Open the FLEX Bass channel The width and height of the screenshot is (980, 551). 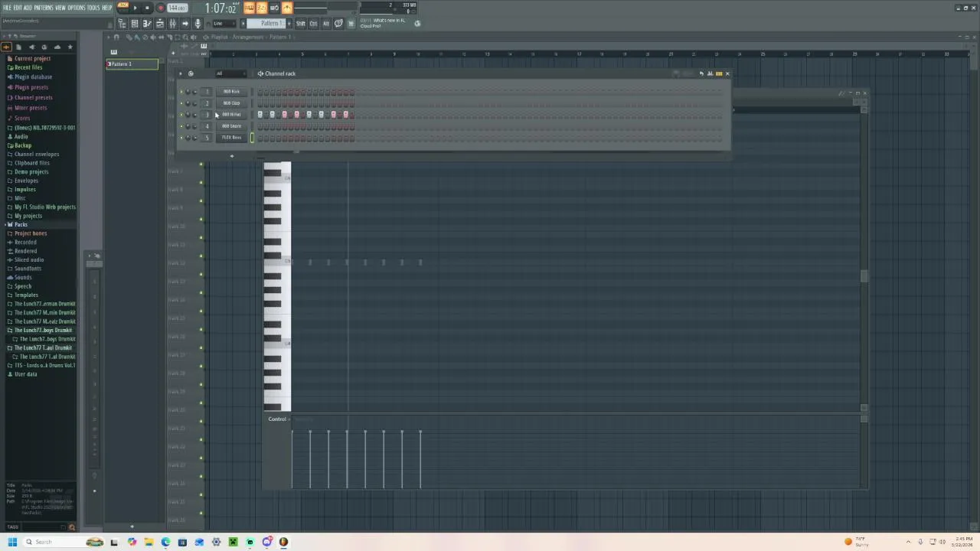231,138
